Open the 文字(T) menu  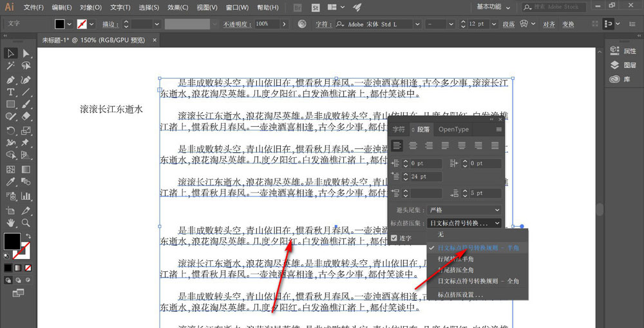[x=120, y=8]
